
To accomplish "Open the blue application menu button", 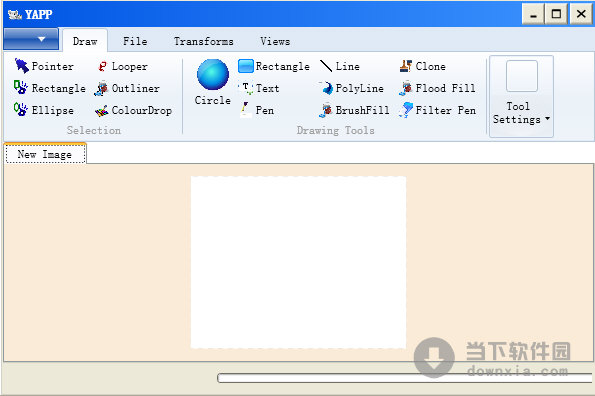I will pyautogui.click(x=31, y=39).
